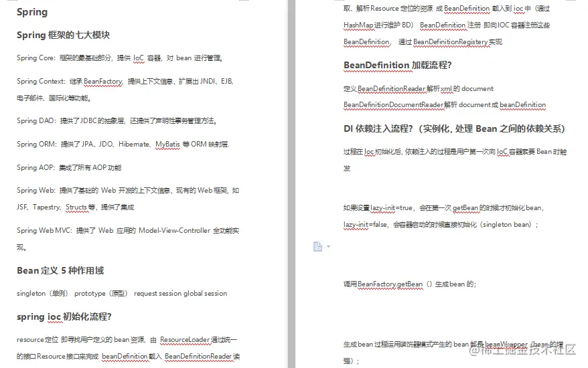Click the word "MyBatis" in ORM line
The width and height of the screenshot is (588, 368).
[167, 145]
